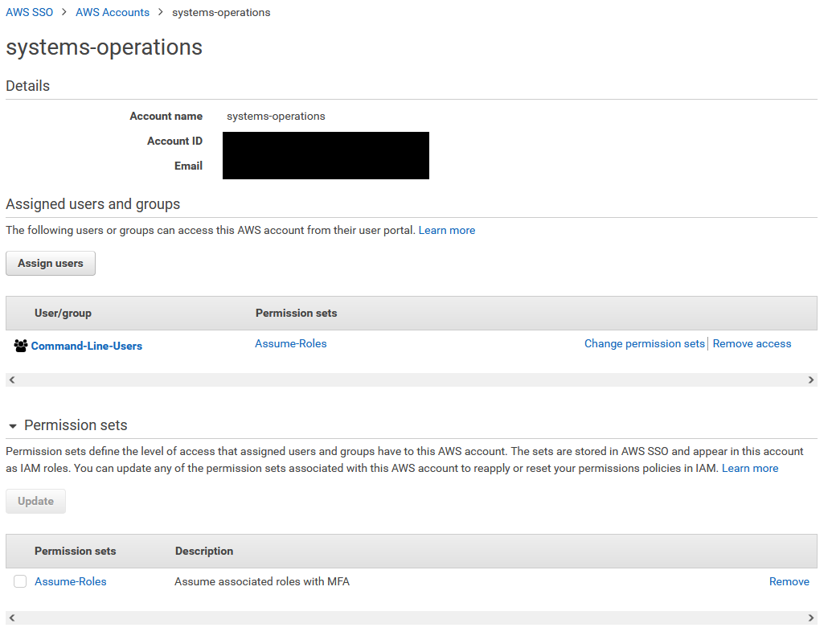
Task: Click the User/group column header
Action: 64,313
